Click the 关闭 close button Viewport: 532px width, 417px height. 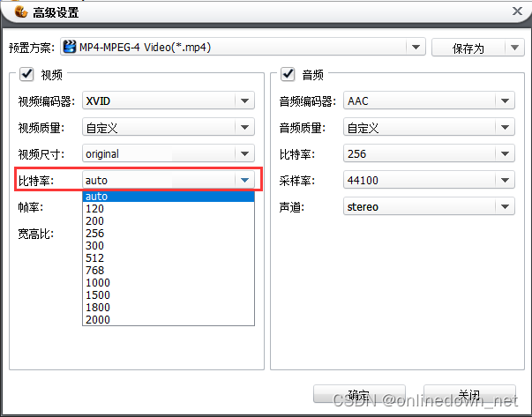coord(469,394)
